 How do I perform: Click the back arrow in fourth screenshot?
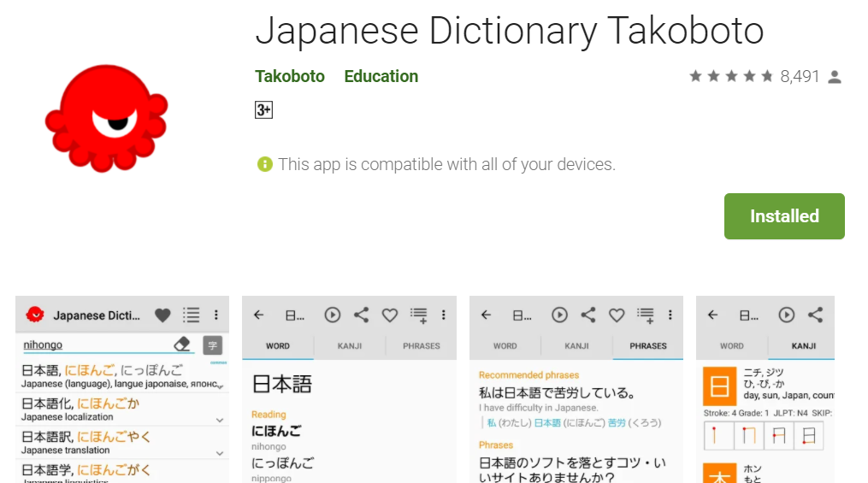[713, 315]
